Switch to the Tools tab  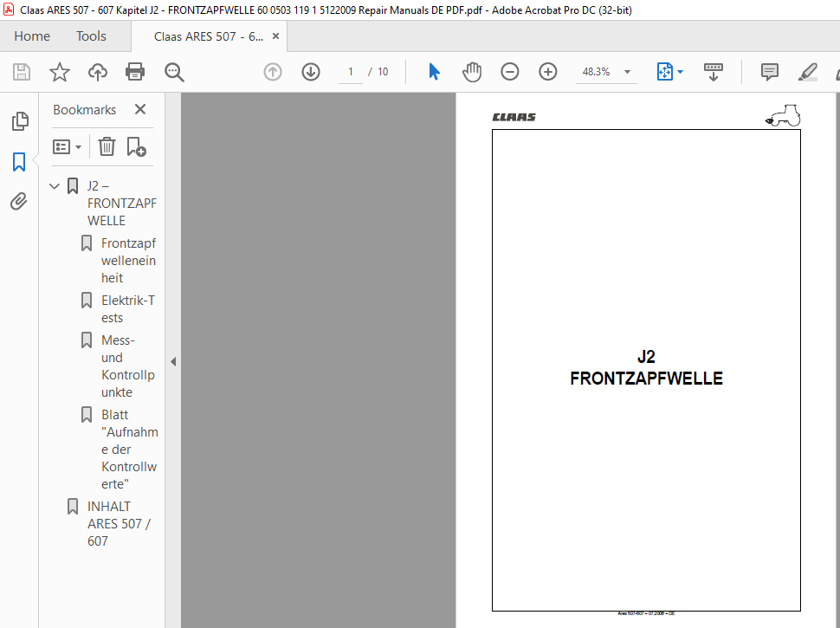(x=91, y=36)
